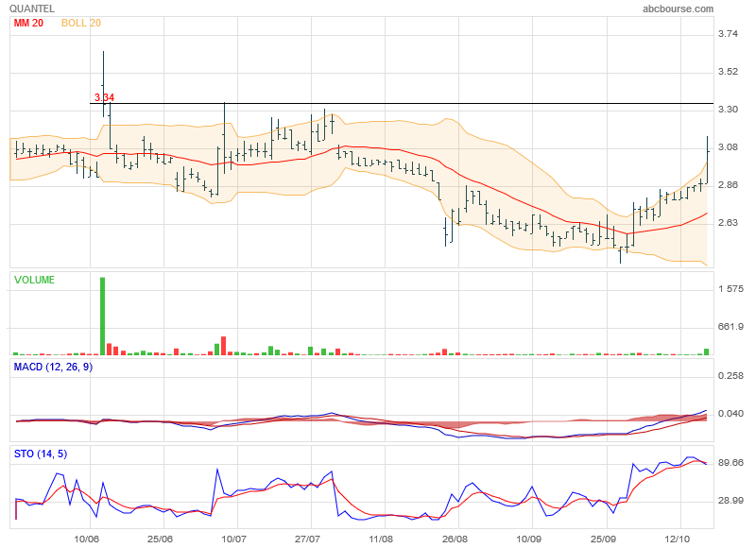Click the 3.08 price axis value
Viewport: 756px width, 548px height.
point(729,147)
